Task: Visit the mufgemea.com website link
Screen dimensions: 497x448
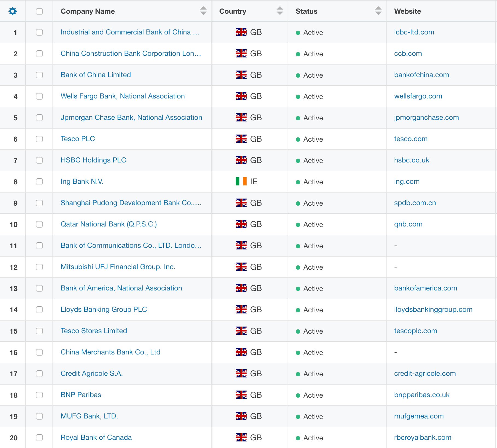Action: tap(419, 416)
